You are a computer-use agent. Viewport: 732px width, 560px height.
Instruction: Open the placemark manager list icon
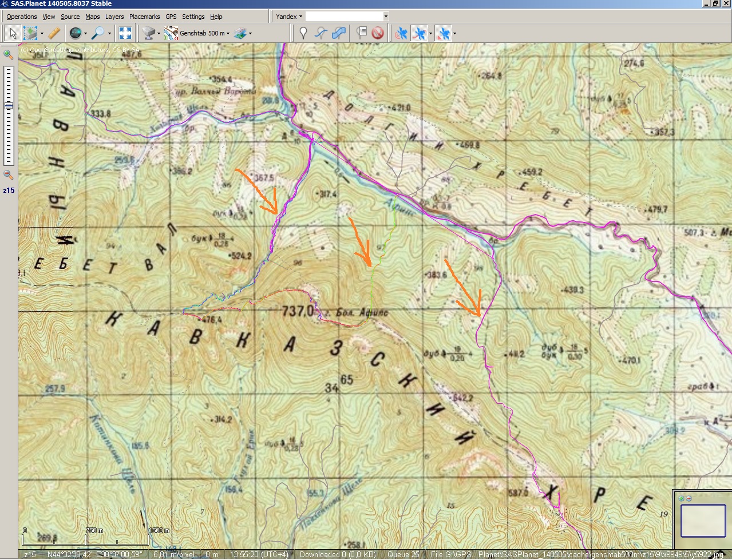click(x=362, y=33)
